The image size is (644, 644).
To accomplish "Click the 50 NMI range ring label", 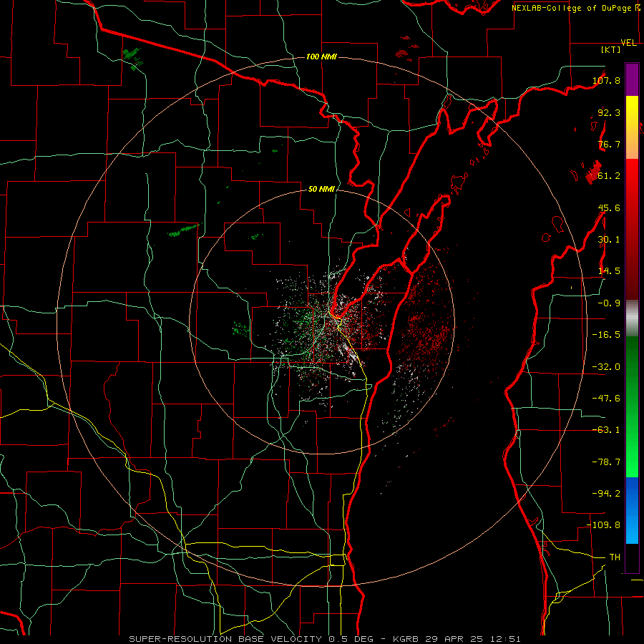I will 321,189.
